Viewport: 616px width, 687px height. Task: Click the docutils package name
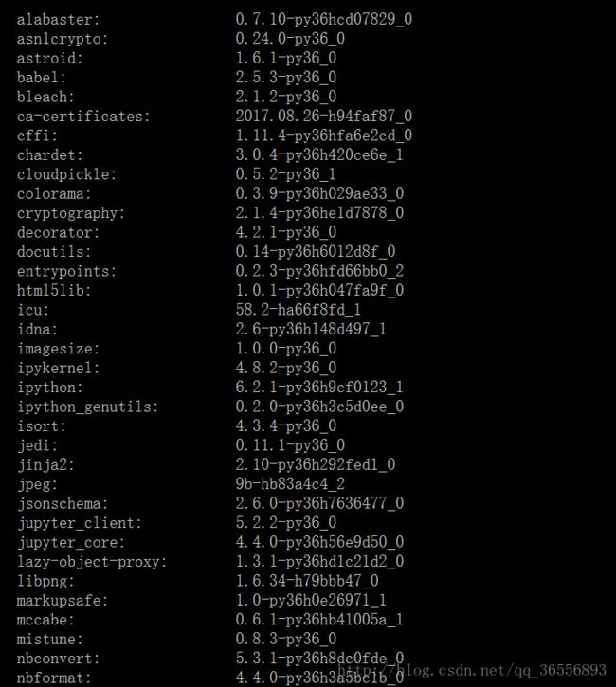[x=54, y=252]
